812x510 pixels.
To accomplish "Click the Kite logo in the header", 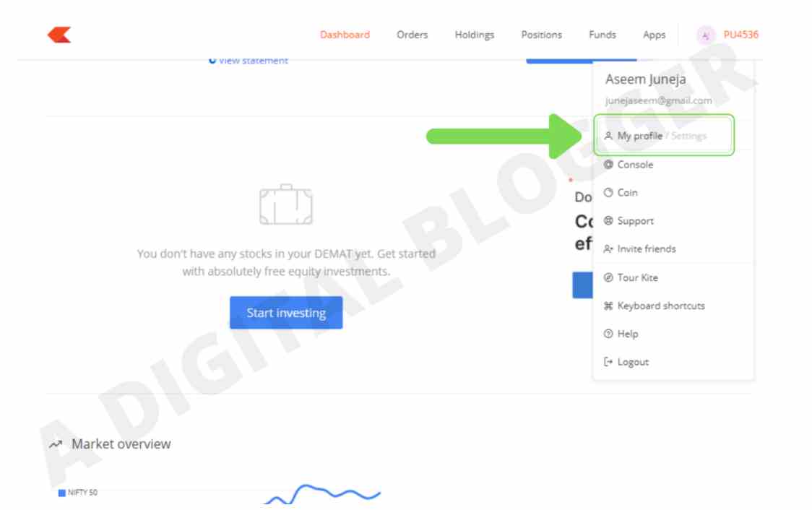I will point(59,35).
